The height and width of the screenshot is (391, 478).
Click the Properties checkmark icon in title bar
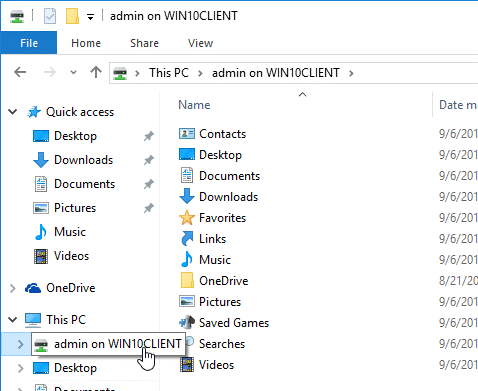(x=50, y=16)
